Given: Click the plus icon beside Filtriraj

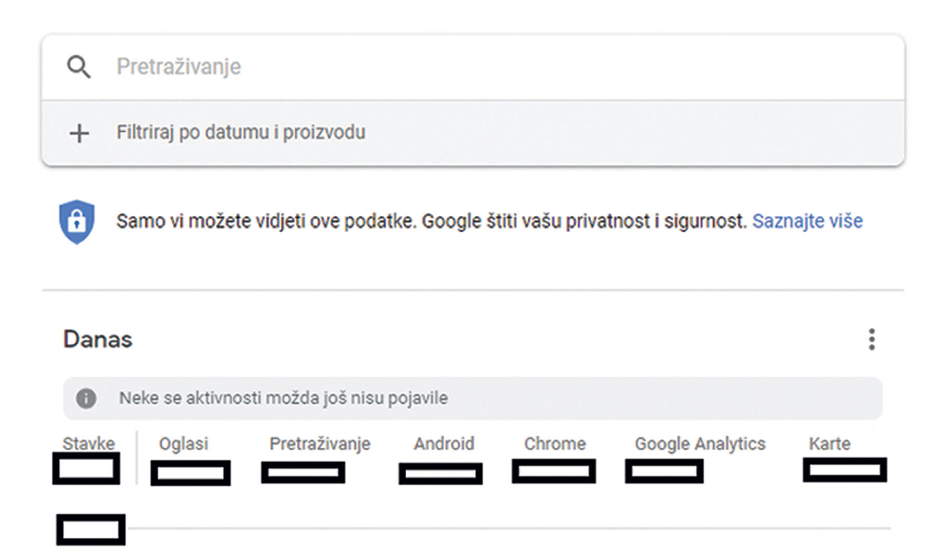Looking at the screenshot, I should 79,133.
